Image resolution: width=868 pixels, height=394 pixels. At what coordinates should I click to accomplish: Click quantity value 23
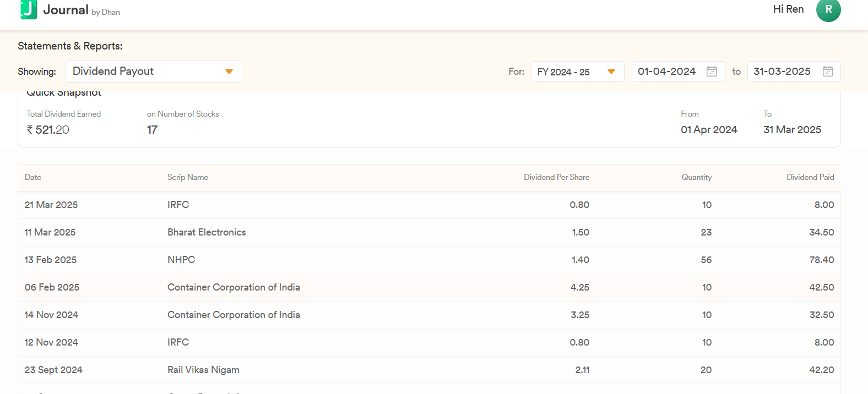(x=706, y=232)
